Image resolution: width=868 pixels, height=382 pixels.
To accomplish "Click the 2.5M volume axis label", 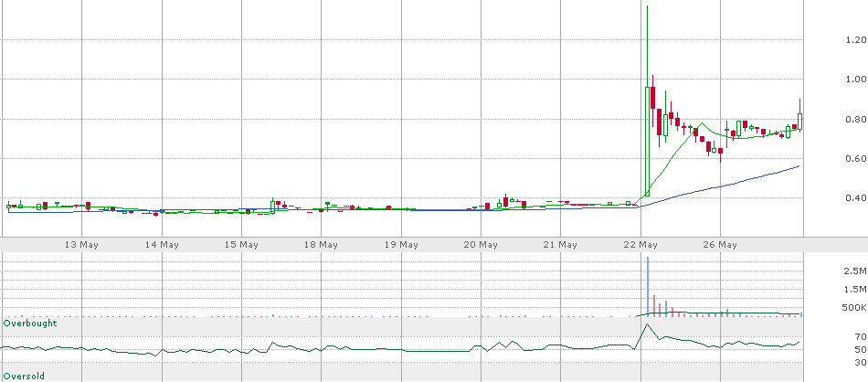I will (855, 271).
